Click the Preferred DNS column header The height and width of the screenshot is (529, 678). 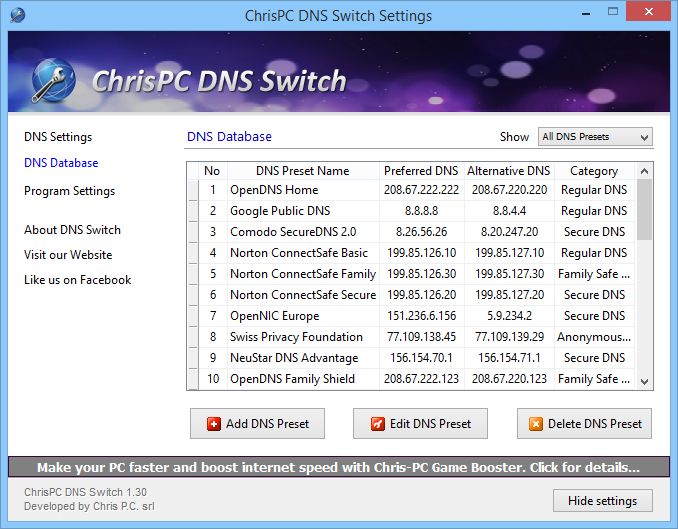421,171
